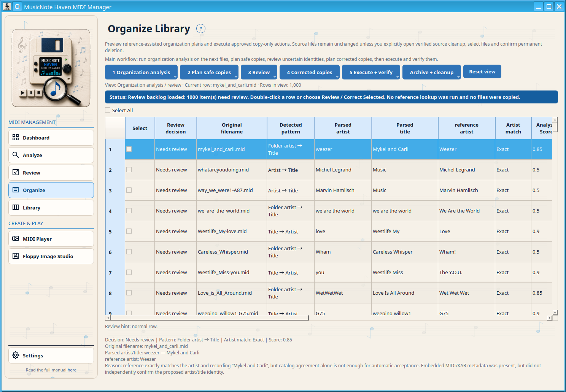566x392 pixels.
Task: Click the Analyze magnifier icon
Action: 16,155
